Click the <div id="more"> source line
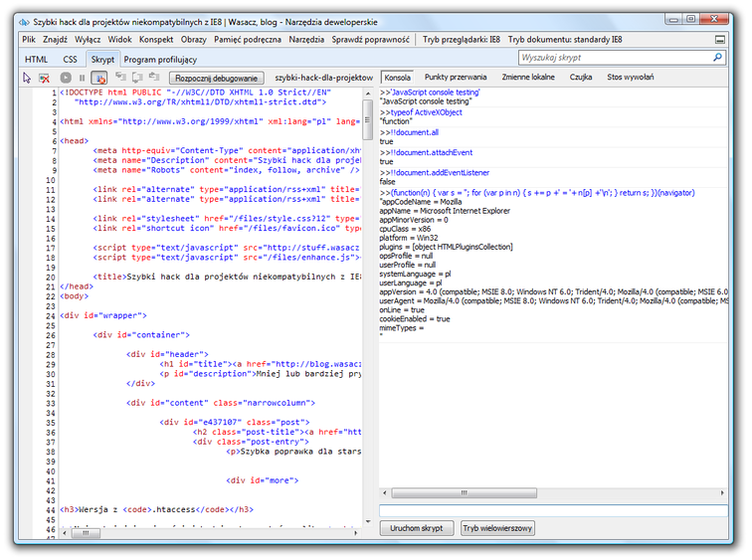Viewport: 752px width, 560px height. [x=263, y=480]
